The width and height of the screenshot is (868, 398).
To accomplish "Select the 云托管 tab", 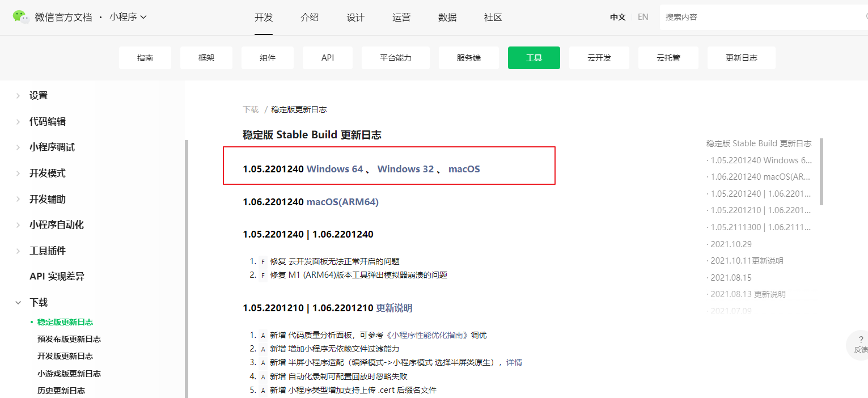I will pos(668,58).
